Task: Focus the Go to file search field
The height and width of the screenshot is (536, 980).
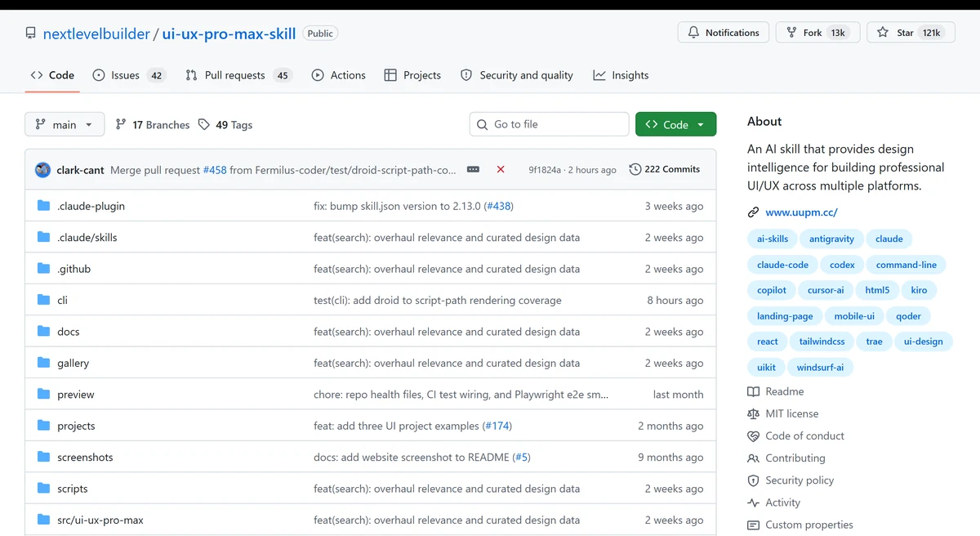Action: 549,124
